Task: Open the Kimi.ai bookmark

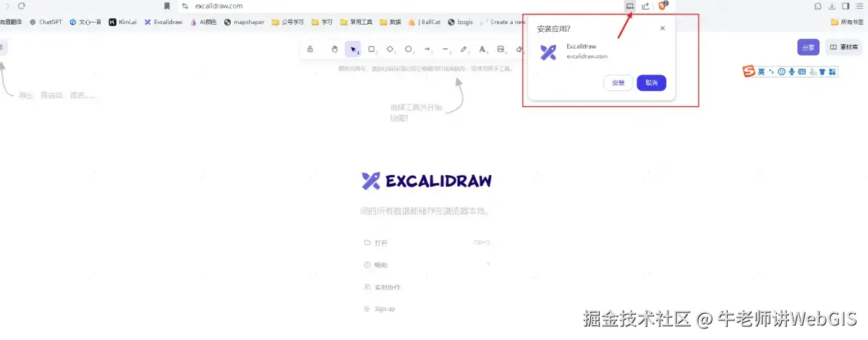Action: 123,22
